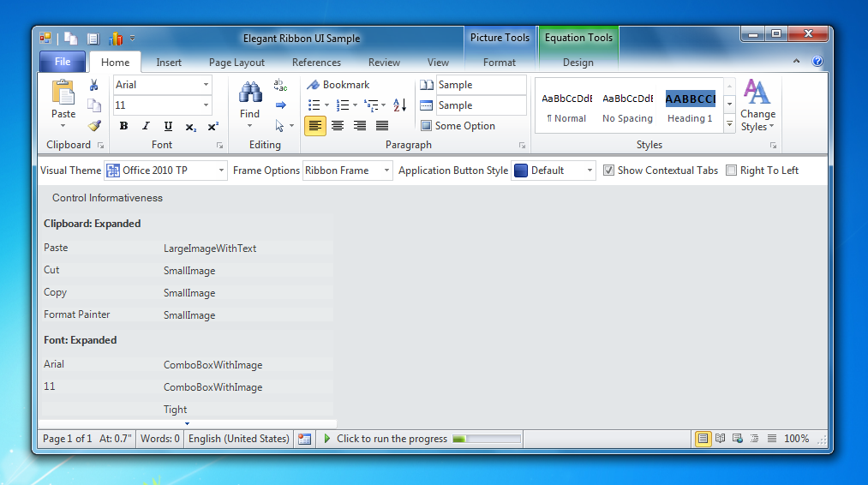868x485 pixels.
Task: Click the blue Go To arrow icon
Action: pyautogui.click(x=281, y=105)
